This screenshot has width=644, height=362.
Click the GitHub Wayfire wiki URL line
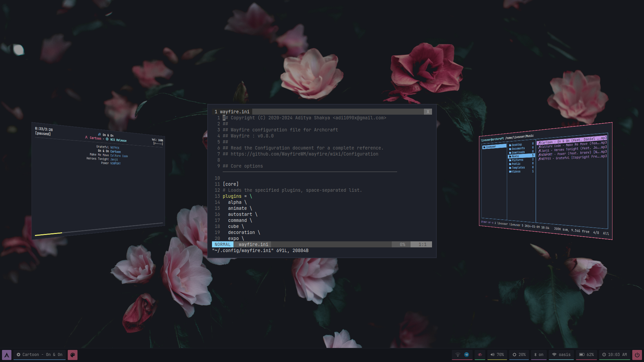click(304, 154)
